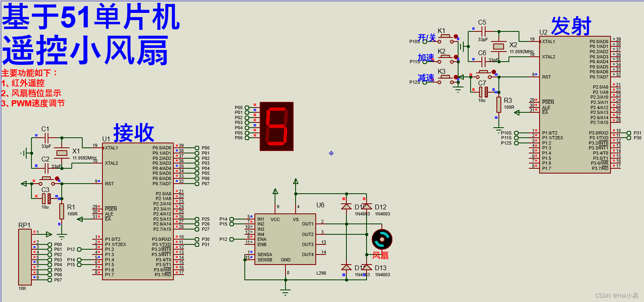
Task: Click the 'L298' part name text
Action: pyautogui.click(x=321, y=273)
